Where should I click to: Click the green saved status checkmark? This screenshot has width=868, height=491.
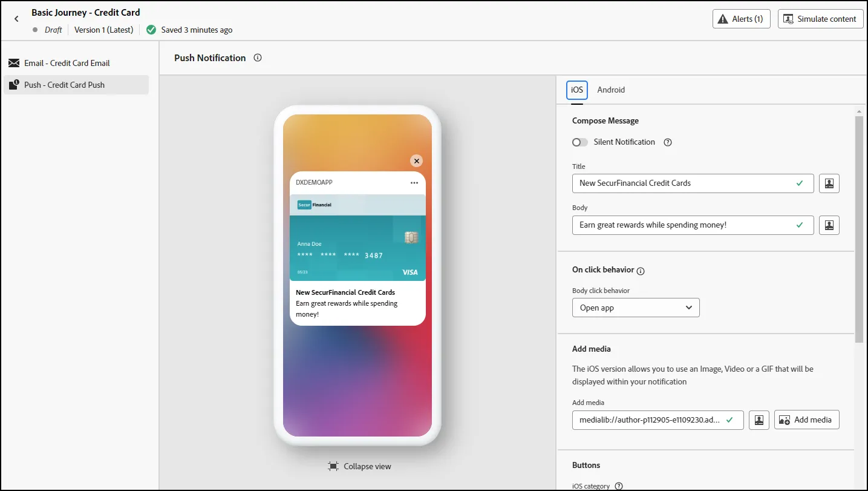coord(151,30)
